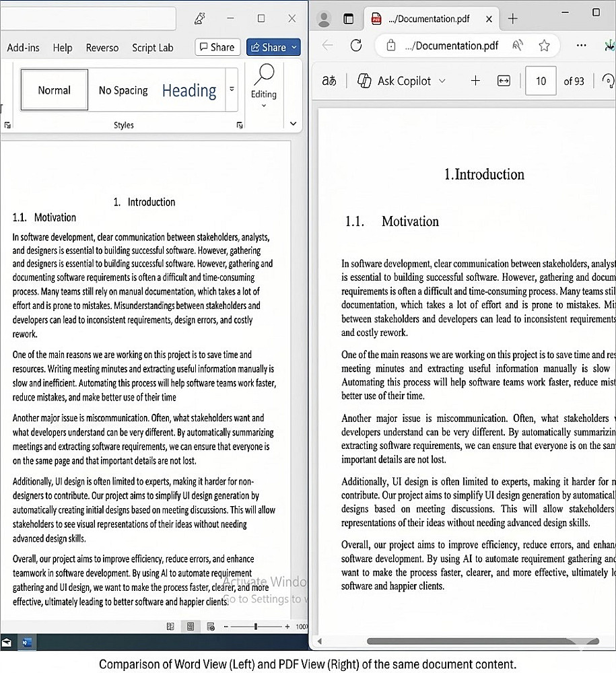View site information lock icon
Viewport: 616px width, 673px height.
[x=390, y=46]
